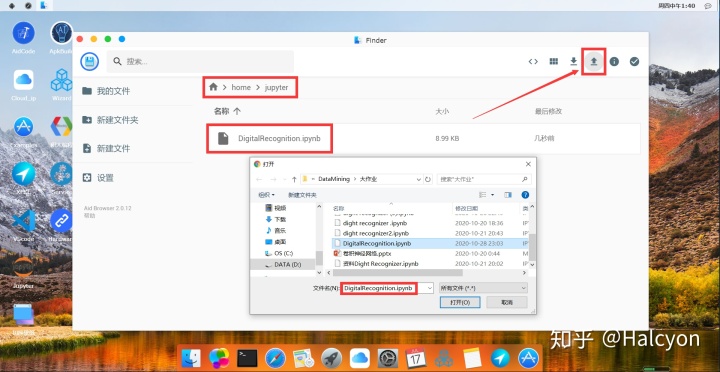Click the home breadcrumb link
Screen dimensions: 720x372
241,87
